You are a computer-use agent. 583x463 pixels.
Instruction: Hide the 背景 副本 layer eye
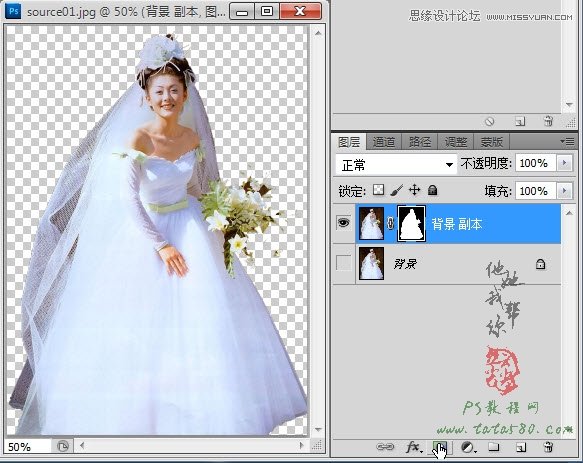click(344, 223)
